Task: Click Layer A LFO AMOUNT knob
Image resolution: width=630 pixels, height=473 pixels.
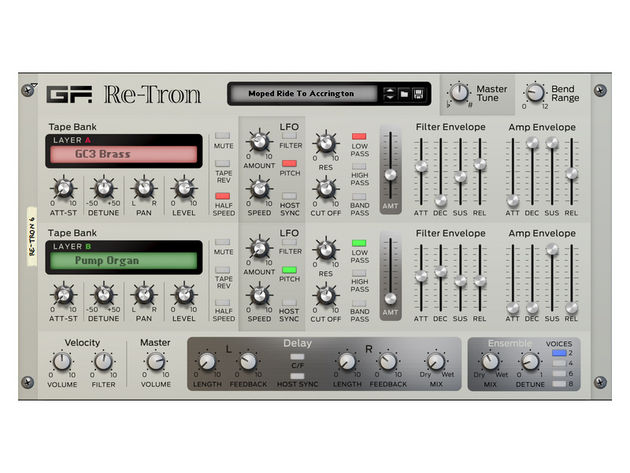Action: coord(259,141)
